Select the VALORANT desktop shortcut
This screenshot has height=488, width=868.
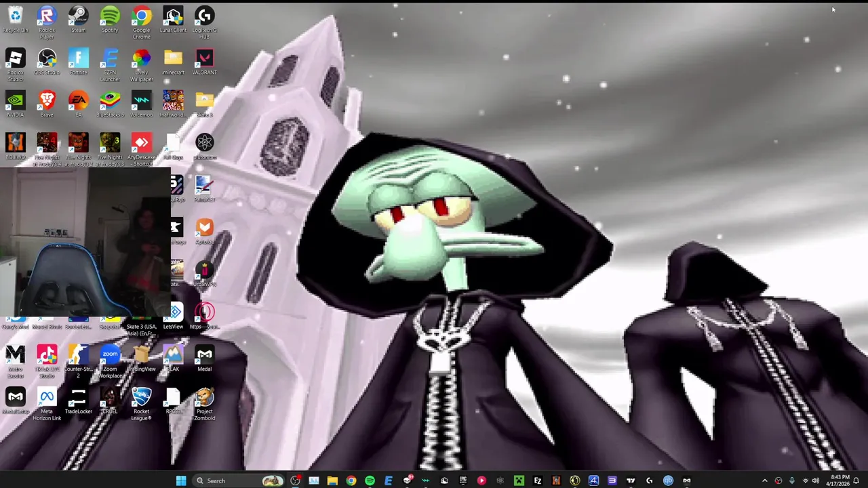point(204,62)
